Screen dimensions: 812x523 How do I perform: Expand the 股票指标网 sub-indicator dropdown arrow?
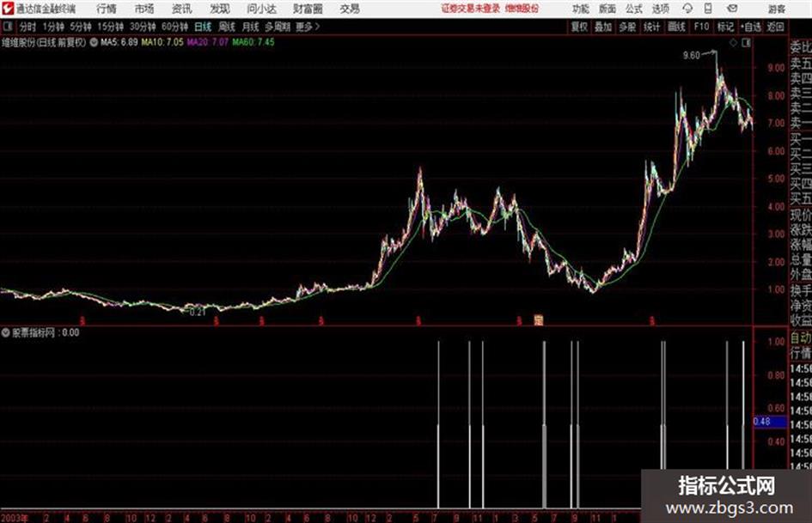pos(6,333)
